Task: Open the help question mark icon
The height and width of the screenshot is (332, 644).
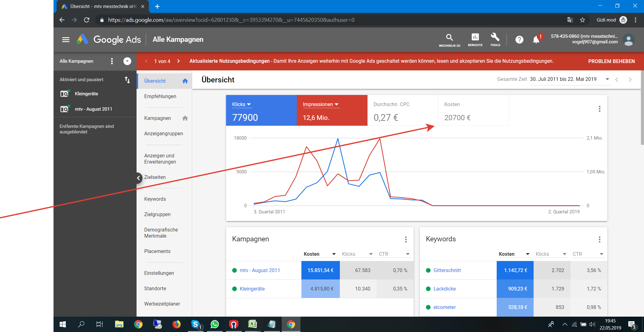Action: pyautogui.click(x=519, y=40)
